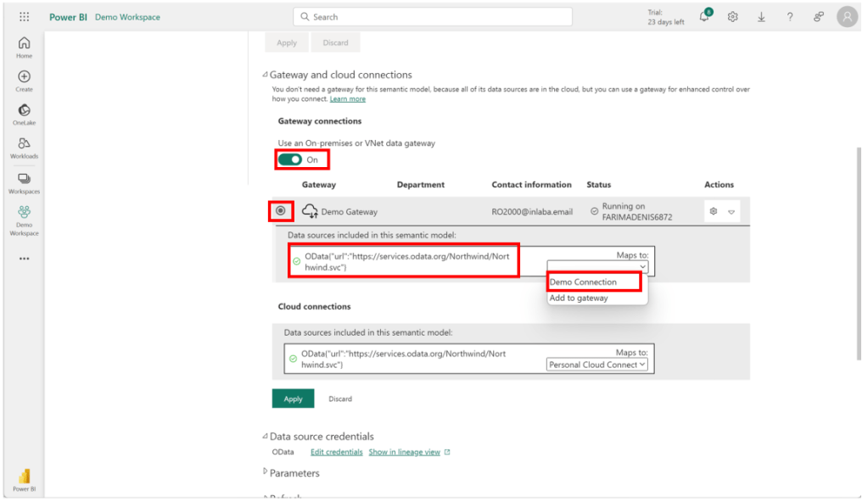This screenshot has height=502, width=868.
Task: Turn off the On-premises gateway toggle
Action: (290, 159)
